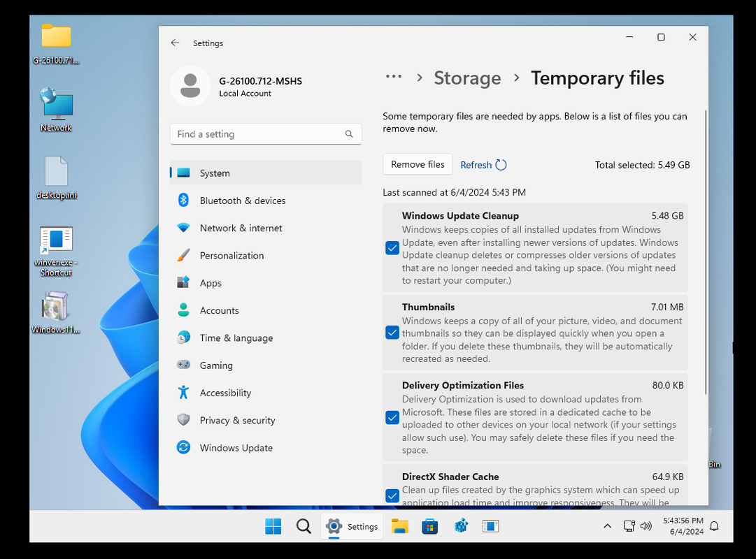756x559 pixels.
Task: Click the Windows Update sync icon
Action: pos(183,447)
